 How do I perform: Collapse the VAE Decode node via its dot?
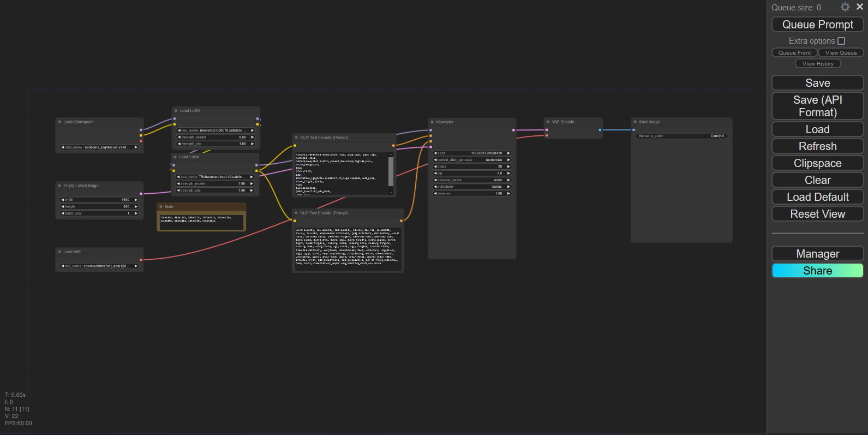click(x=548, y=122)
